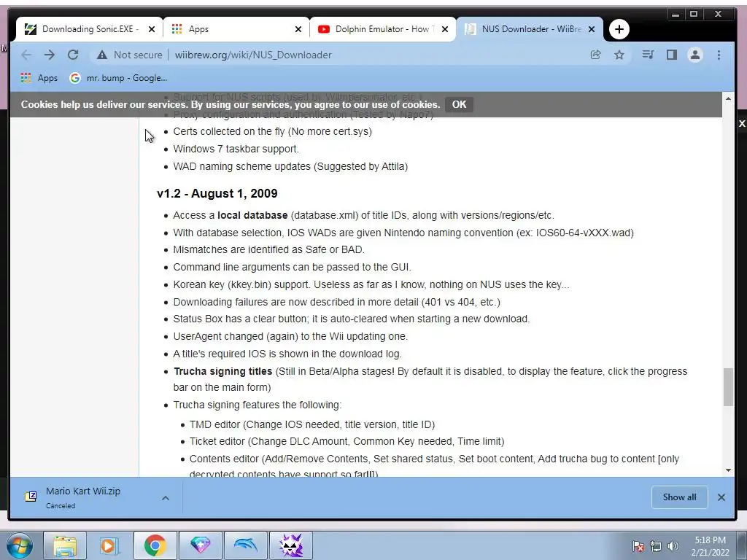
Task: Click the Chrome taskbar icon
Action: click(155, 545)
